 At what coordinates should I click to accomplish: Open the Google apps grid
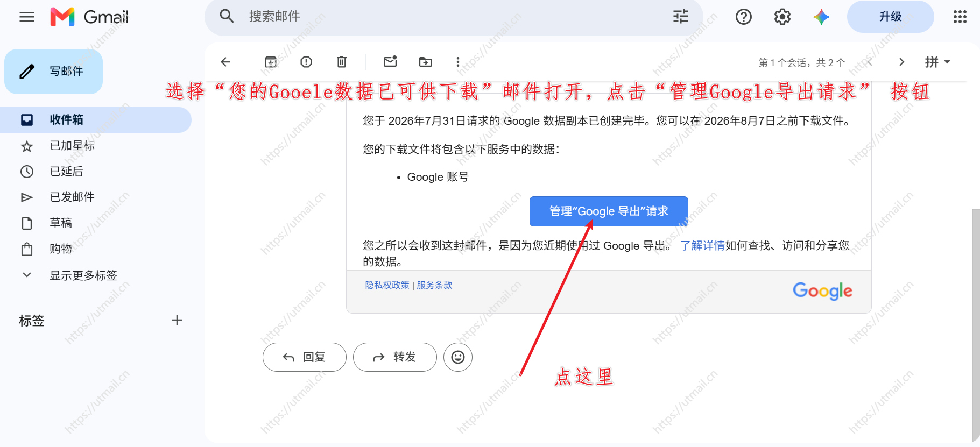[x=960, y=17]
